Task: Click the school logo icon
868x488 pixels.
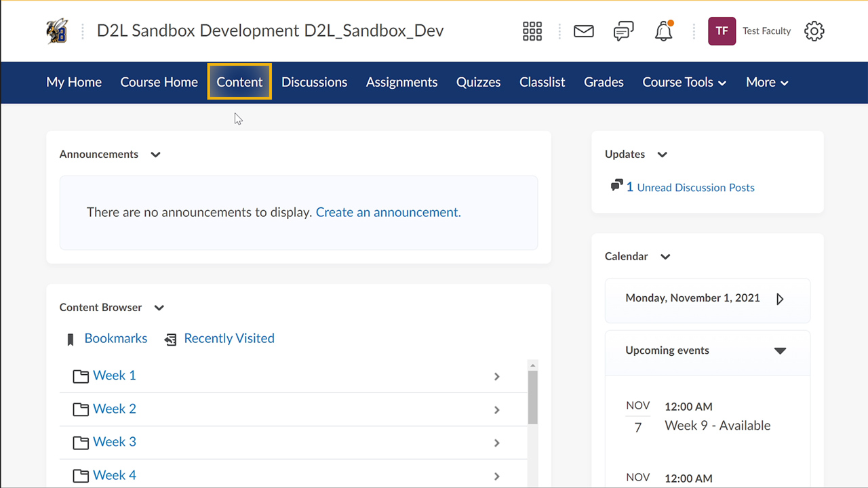Action: click(57, 31)
